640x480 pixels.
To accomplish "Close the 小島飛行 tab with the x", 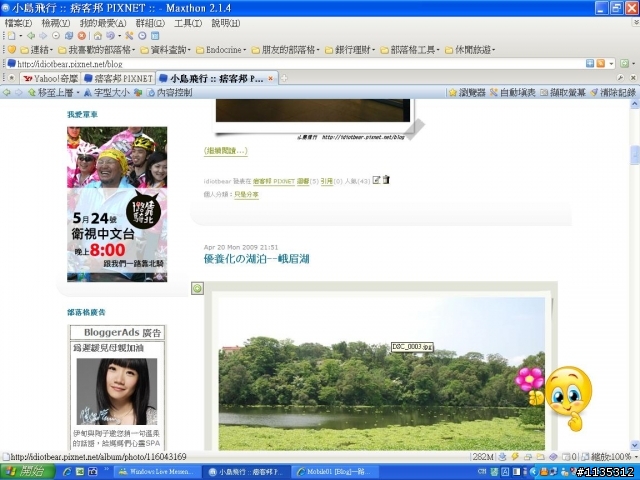I will pyautogui.click(x=270, y=78).
